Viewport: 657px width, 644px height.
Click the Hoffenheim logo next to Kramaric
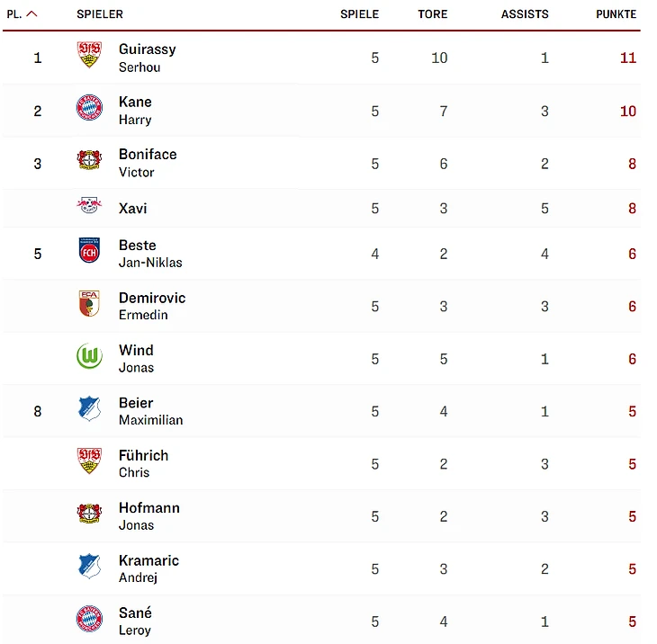[89, 567]
